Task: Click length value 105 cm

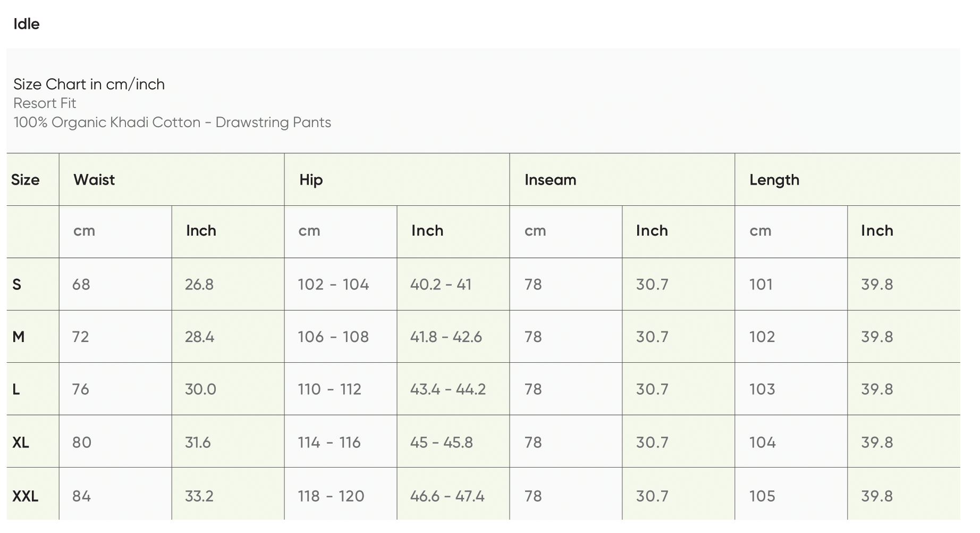Action: click(x=762, y=496)
